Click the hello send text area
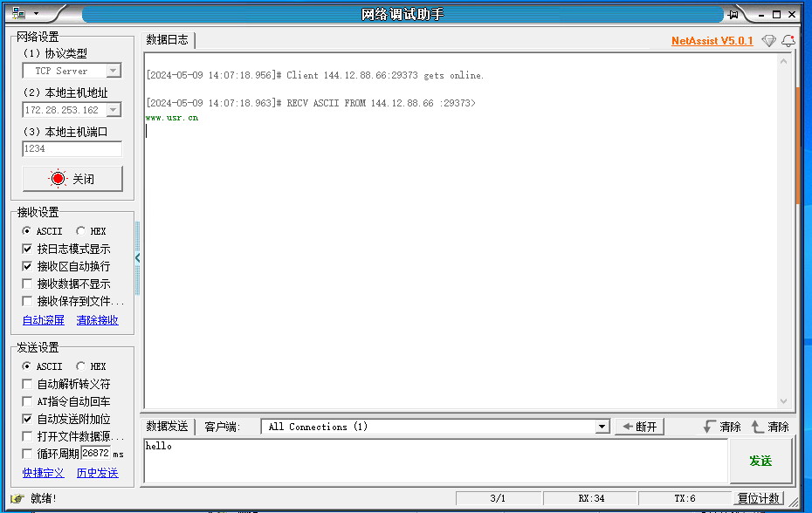This screenshot has width=812, height=513. [436, 461]
